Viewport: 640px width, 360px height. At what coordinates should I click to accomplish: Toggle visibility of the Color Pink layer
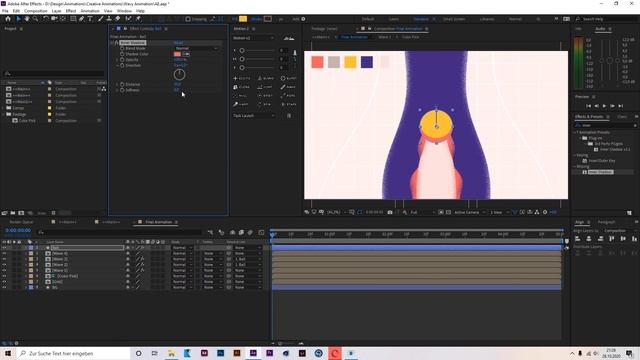point(4,276)
